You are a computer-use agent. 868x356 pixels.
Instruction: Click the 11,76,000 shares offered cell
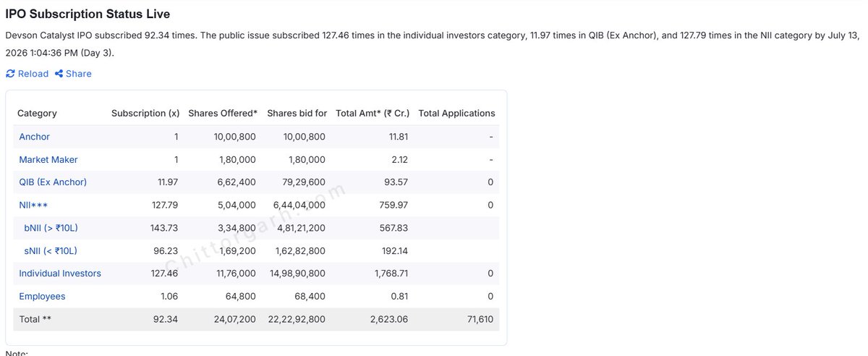click(x=234, y=274)
